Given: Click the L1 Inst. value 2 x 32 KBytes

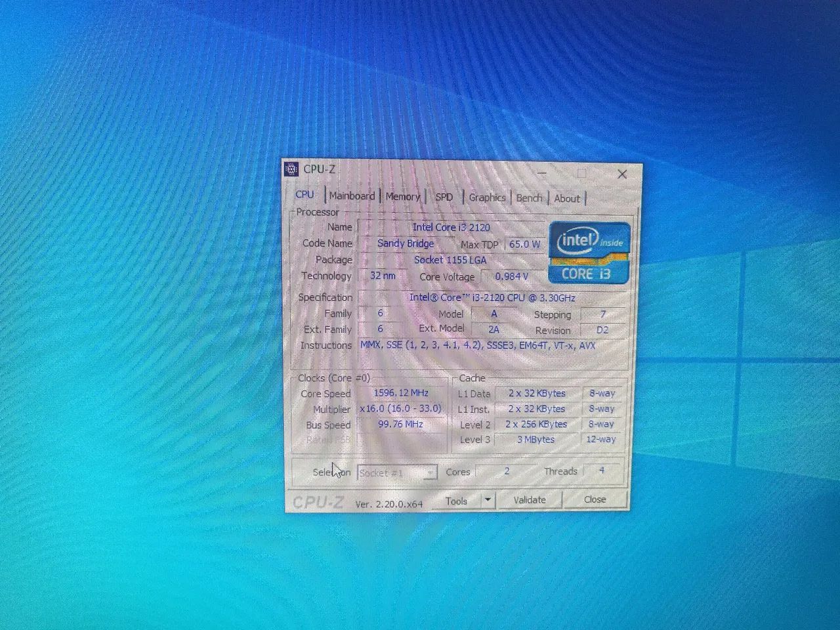Looking at the screenshot, I should point(537,409).
